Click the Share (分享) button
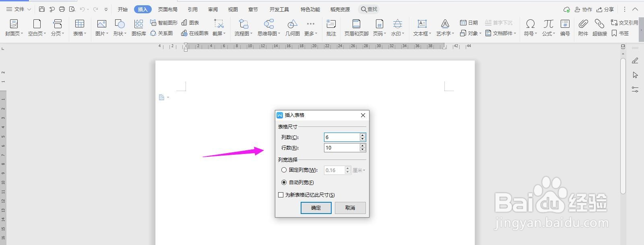This screenshot has width=644, height=245. [x=605, y=9]
